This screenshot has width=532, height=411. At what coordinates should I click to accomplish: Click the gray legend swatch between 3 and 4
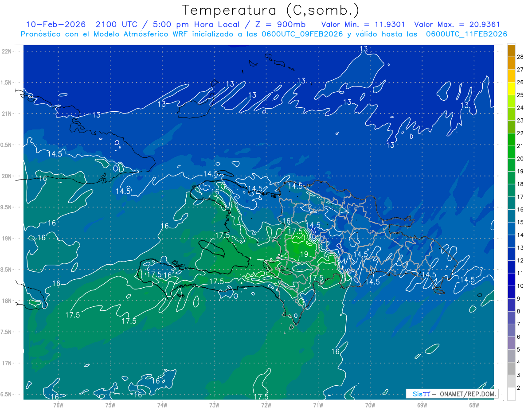click(511, 368)
